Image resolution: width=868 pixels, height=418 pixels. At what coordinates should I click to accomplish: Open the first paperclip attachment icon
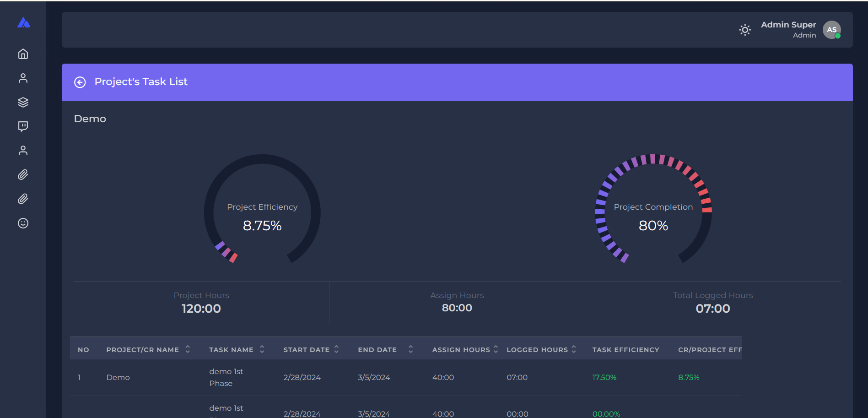click(23, 174)
